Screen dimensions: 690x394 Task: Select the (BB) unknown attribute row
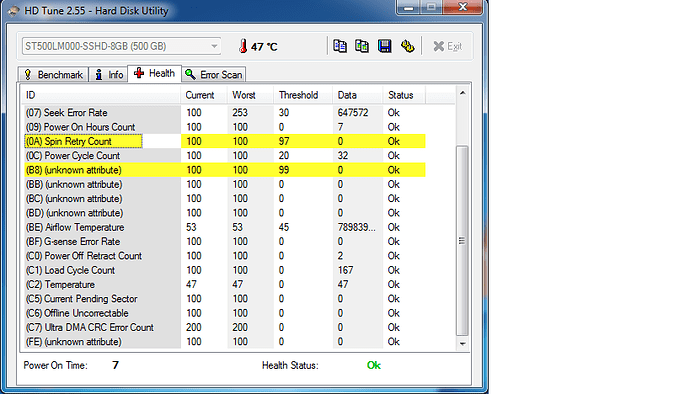click(224, 184)
